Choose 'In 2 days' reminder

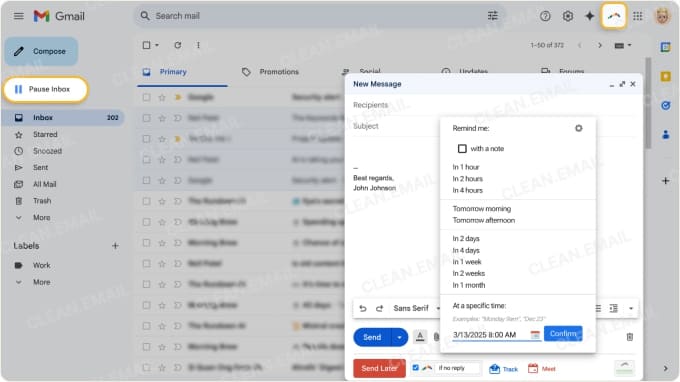pyautogui.click(x=466, y=238)
